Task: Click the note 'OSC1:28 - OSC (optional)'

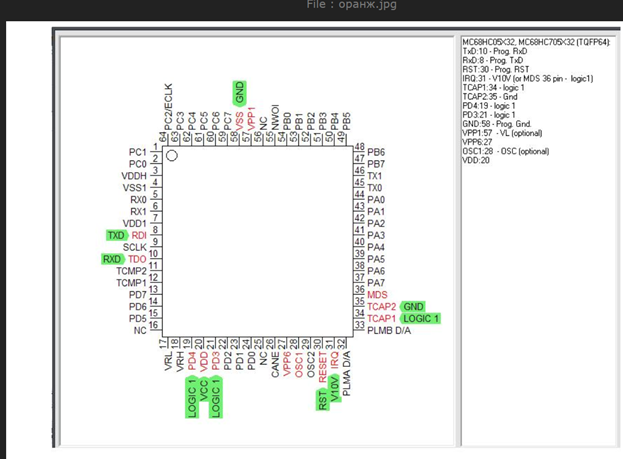Action: [x=506, y=151]
